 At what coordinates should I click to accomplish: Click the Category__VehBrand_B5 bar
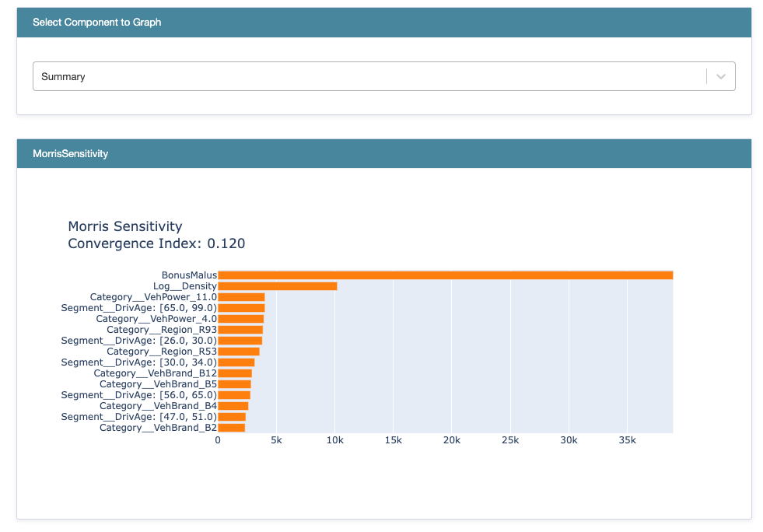point(234,384)
